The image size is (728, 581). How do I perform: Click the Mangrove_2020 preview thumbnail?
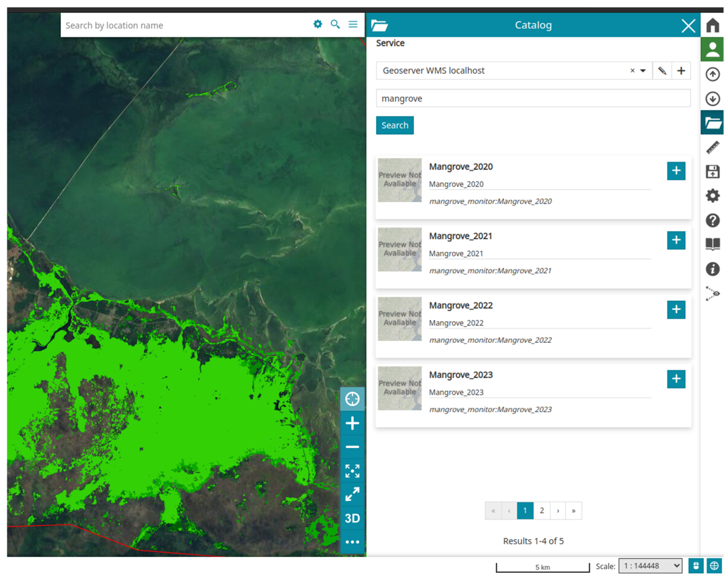[400, 180]
